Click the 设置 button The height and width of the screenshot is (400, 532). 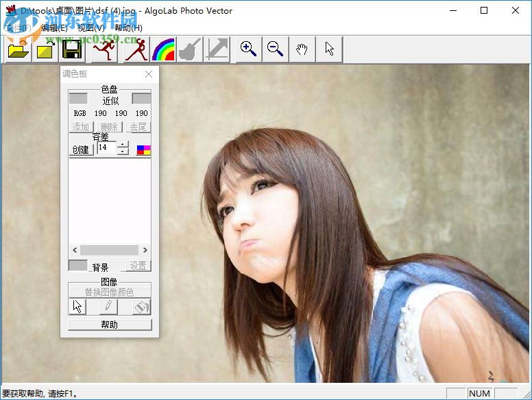(138, 266)
